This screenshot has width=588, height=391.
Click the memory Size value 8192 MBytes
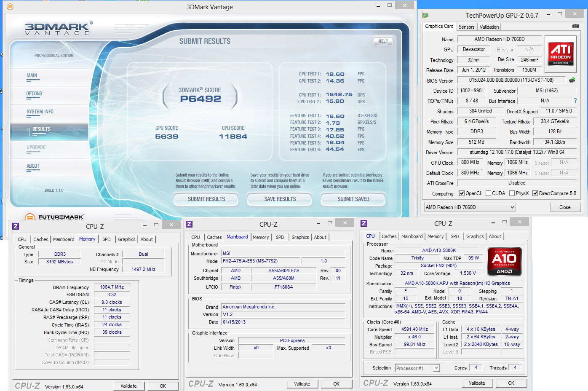coord(59,262)
